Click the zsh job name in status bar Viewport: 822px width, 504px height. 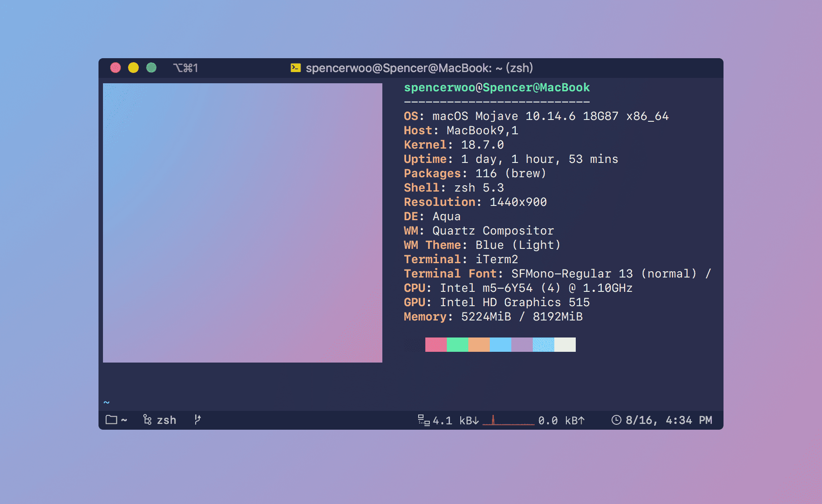pyautogui.click(x=167, y=420)
